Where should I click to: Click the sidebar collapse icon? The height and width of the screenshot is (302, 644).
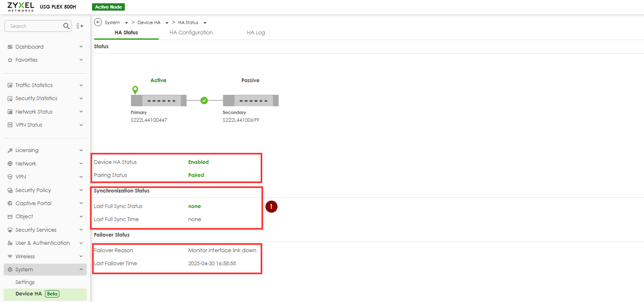click(x=80, y=26)
